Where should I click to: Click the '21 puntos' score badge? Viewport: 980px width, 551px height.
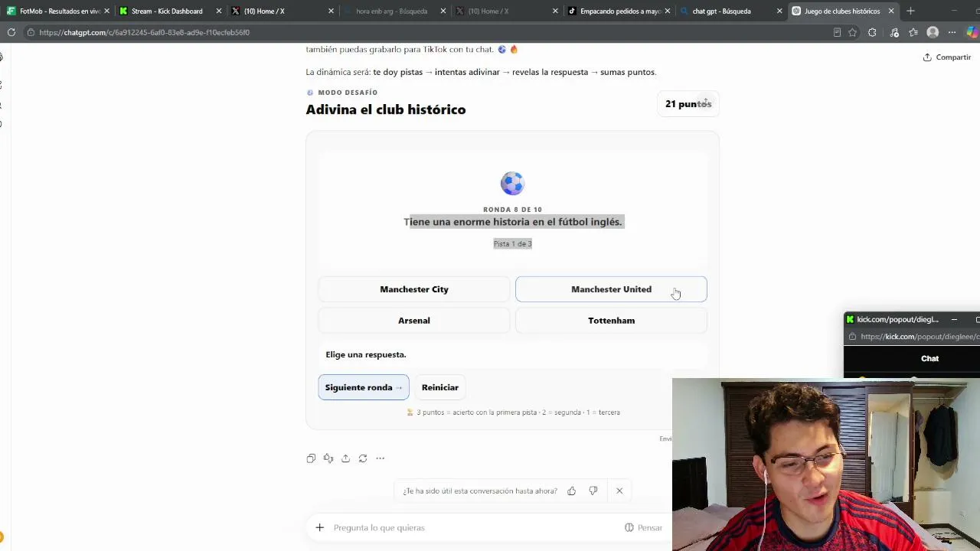pos(688,104)
